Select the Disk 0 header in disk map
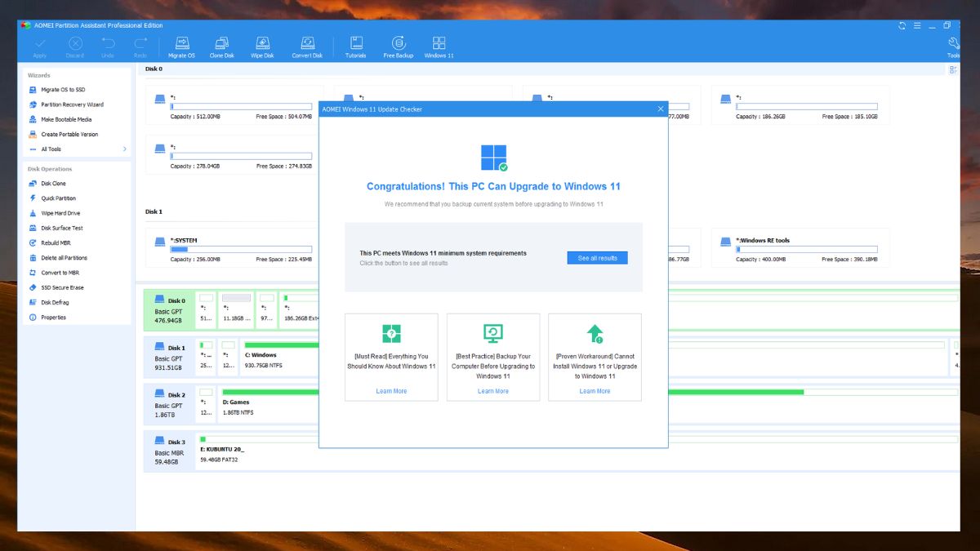The image size is (980, 551). 170,310
